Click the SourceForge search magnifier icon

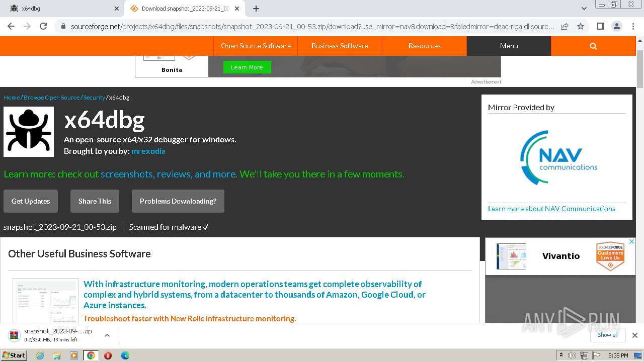(593, 46)
